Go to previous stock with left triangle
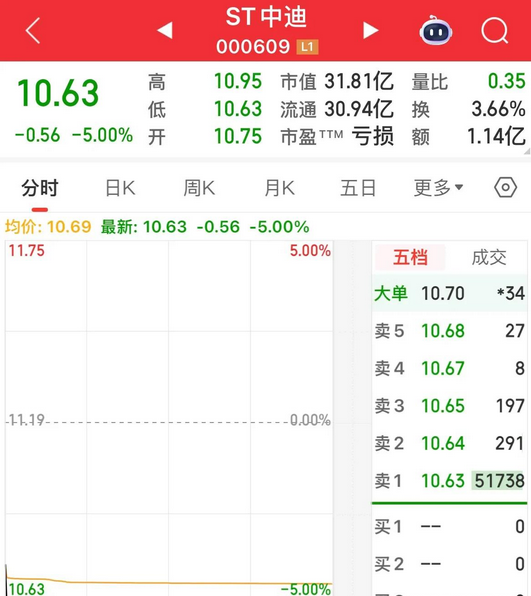 165,30
